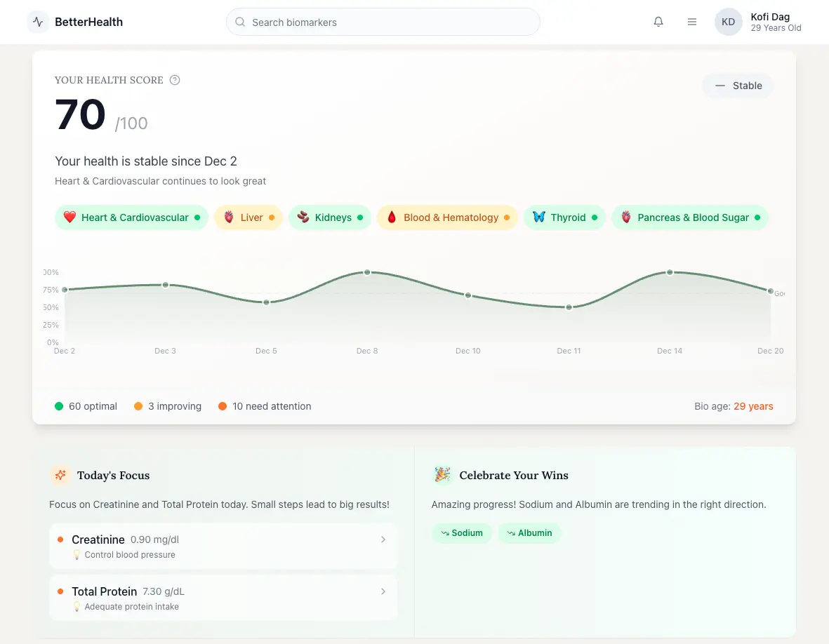Select the Liver category chip

(248, 217)
